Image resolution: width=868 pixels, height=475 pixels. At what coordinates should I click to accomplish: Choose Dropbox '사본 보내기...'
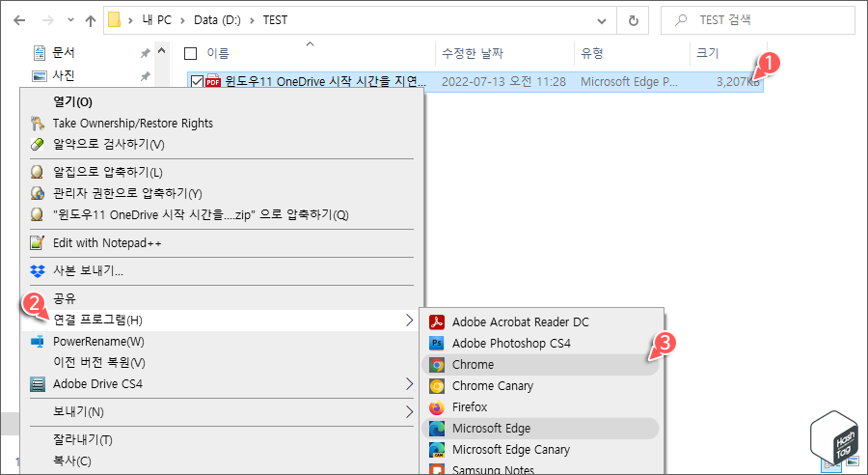(222, 271)
